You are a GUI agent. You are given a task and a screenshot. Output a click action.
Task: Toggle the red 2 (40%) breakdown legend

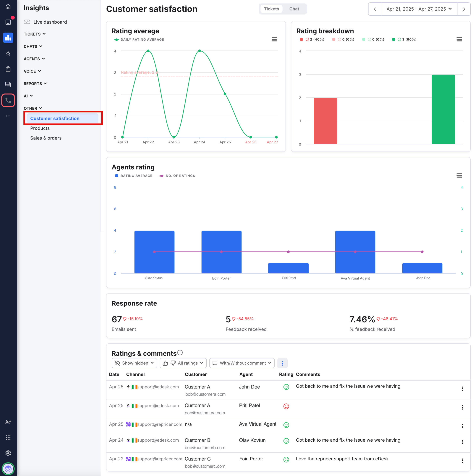tap(312, 39)
